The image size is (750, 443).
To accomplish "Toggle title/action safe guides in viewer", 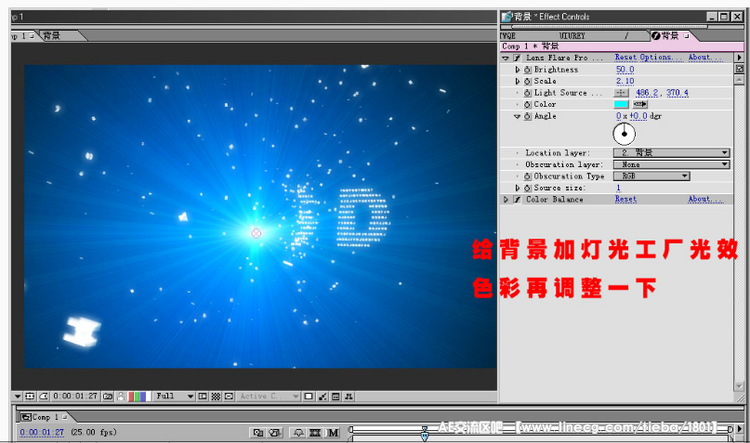I will click(x=30, y=396).
